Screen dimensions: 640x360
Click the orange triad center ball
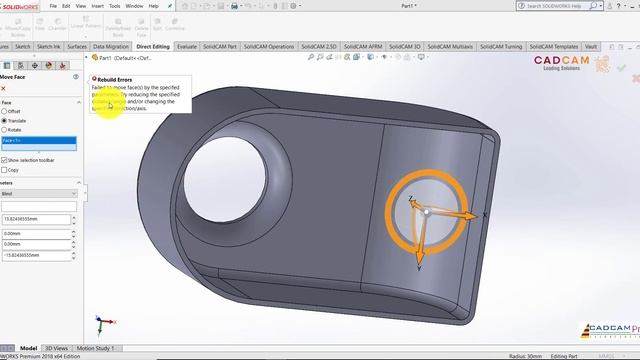coord(427,212)
